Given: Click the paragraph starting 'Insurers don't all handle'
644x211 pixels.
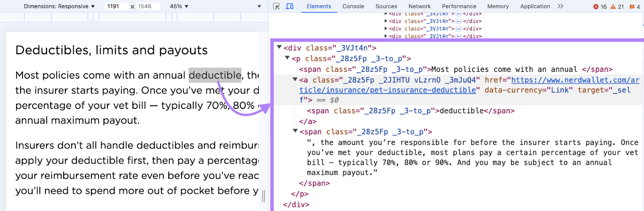Looking at the screenshot, I should click(137, 168).
